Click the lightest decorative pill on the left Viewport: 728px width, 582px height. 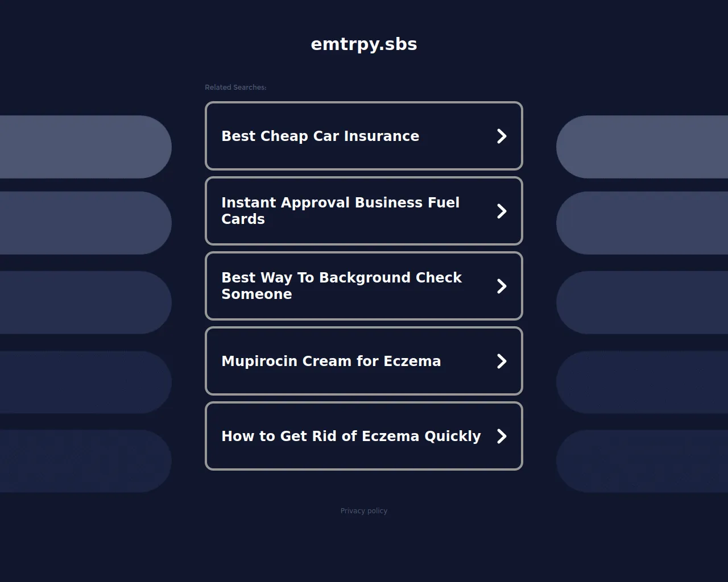pyautogui.click(x=85, y=147)
